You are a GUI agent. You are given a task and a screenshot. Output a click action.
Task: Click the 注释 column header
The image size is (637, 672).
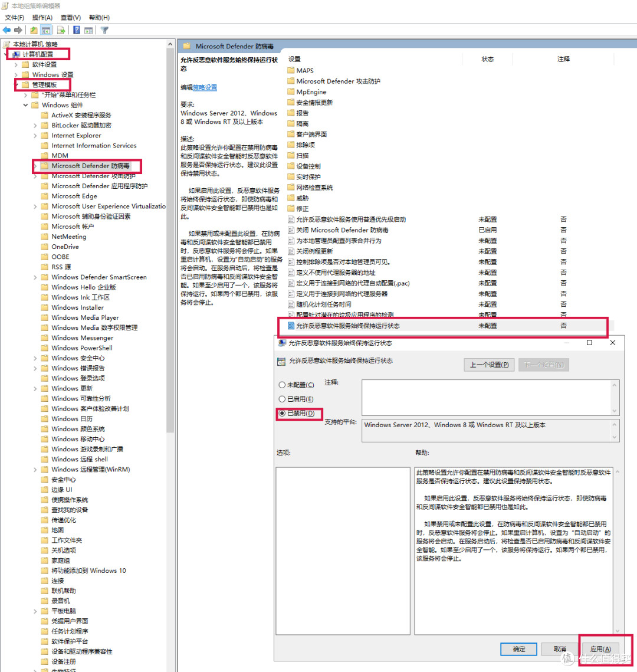563,59
